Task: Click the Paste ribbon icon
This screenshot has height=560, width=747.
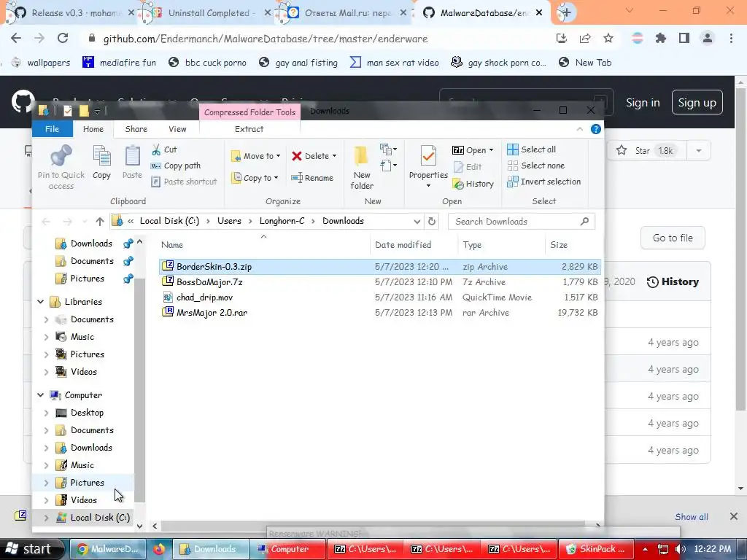Action: tap(132, 157)
